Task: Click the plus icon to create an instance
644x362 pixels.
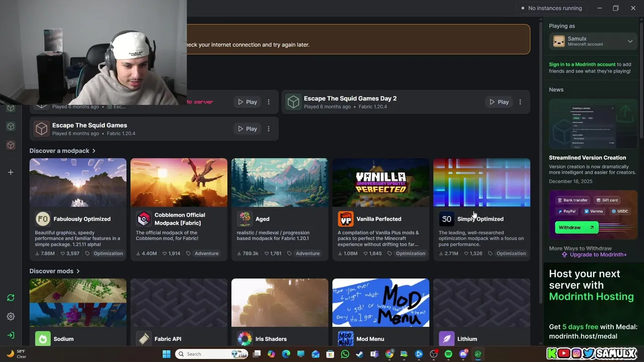Action: click(x=11, y=172)
